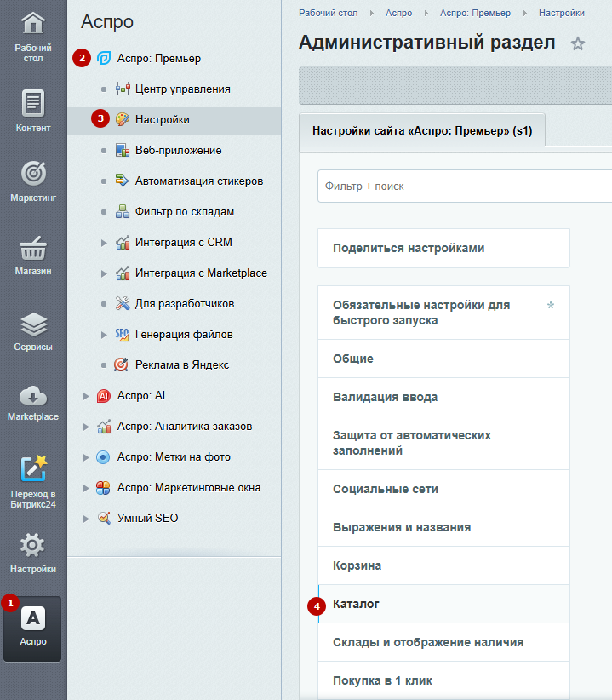Screen dimensions: 612x700
Task: Click the Реклама в Яндекс target icon
Action: click(121, 364)
